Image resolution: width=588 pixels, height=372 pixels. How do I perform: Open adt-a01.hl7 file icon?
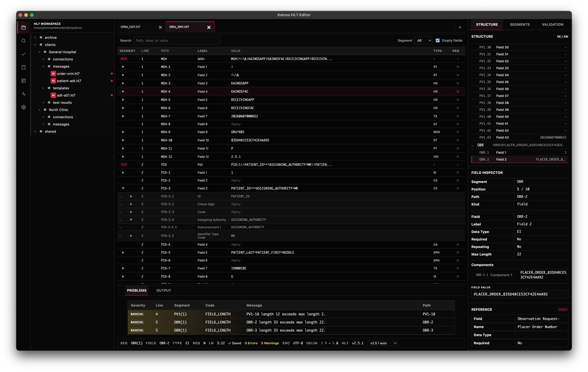[53, 95]
